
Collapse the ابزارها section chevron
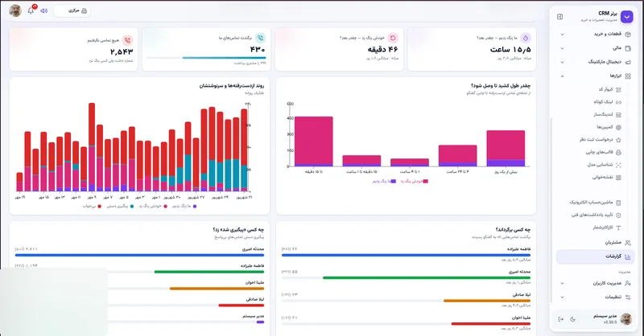pos(562,76)
